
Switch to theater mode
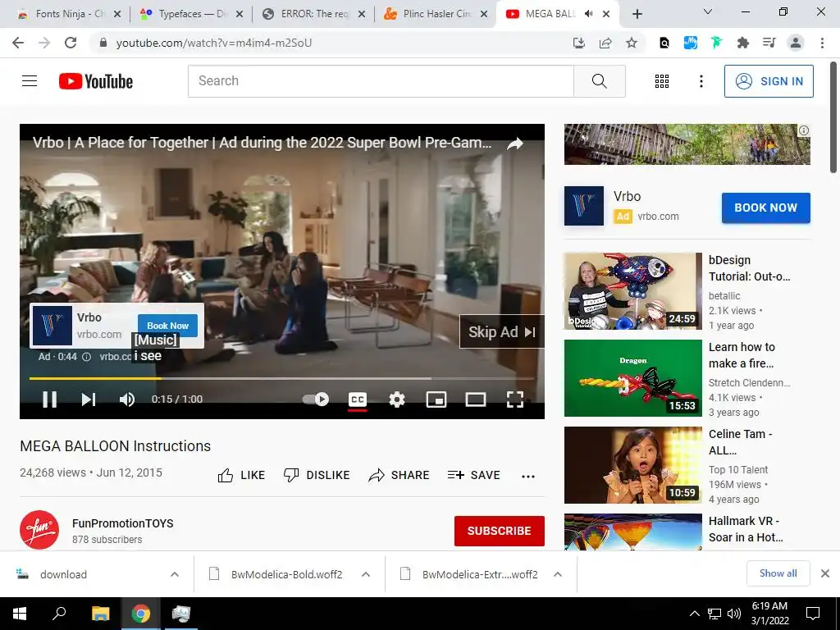click(476, 399)
